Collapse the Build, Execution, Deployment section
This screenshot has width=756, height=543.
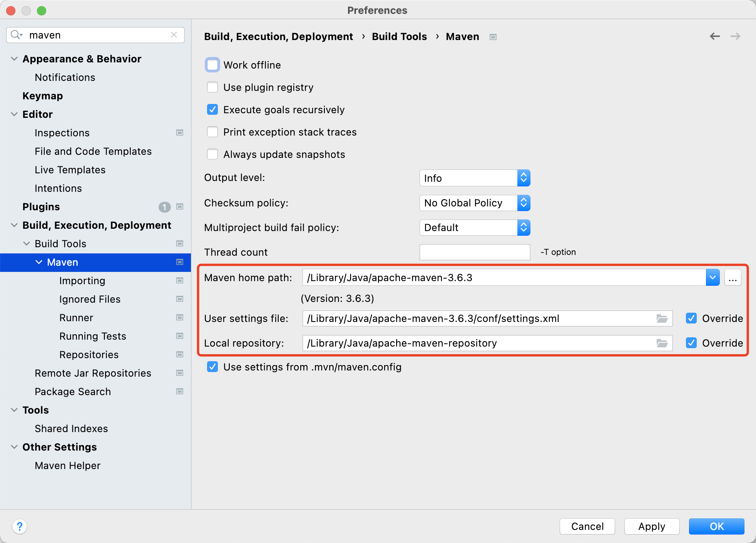tap(14, 225)
